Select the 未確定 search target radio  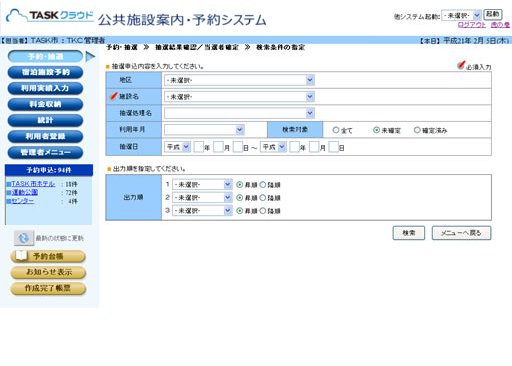pyautogui.click(x=376, y=130)
